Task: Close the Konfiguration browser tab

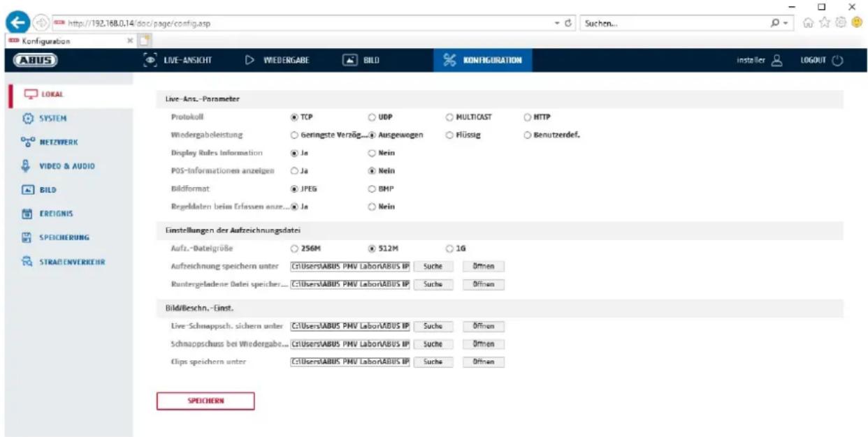Action: 131,41
